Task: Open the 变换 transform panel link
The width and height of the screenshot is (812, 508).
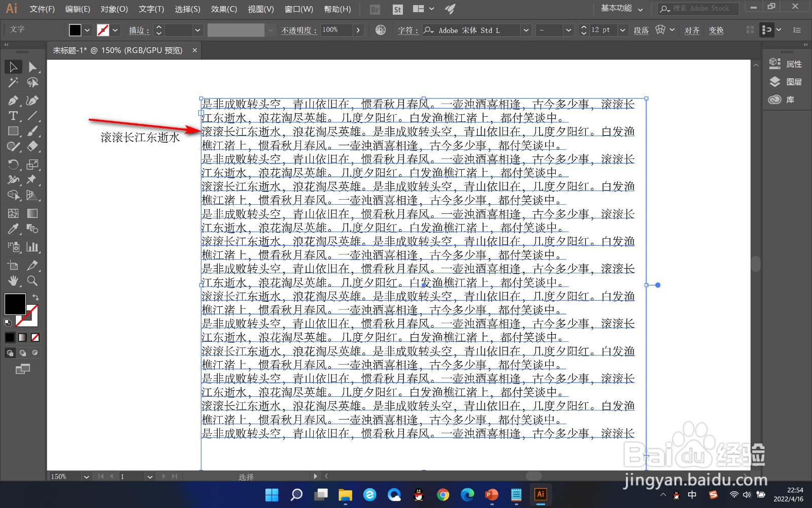Action: (x=716, y=30)
